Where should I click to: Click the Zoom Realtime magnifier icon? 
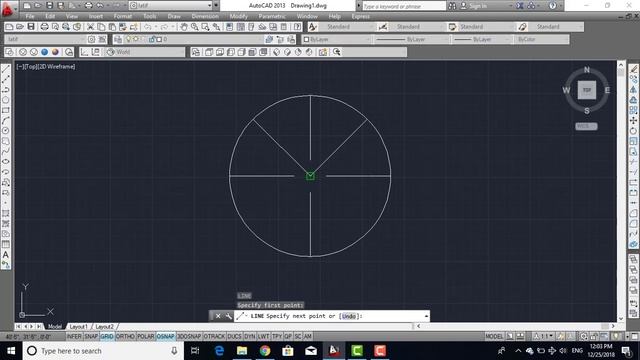click(195, 27)
